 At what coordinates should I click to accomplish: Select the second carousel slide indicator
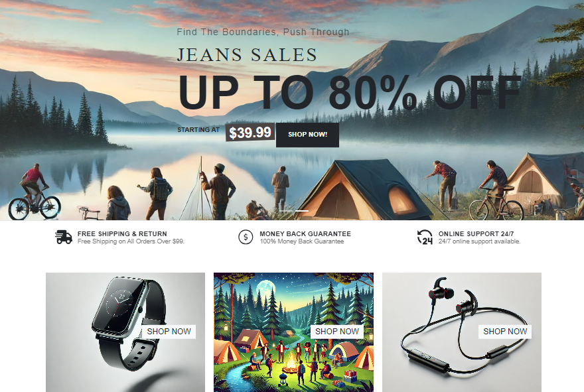[302, 211]
